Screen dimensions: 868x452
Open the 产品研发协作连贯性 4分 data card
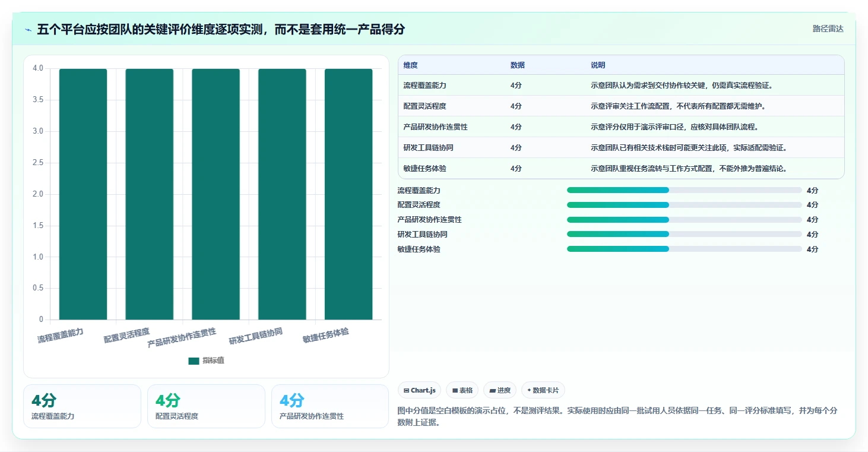pyautogui.click(x=330, y=406)
